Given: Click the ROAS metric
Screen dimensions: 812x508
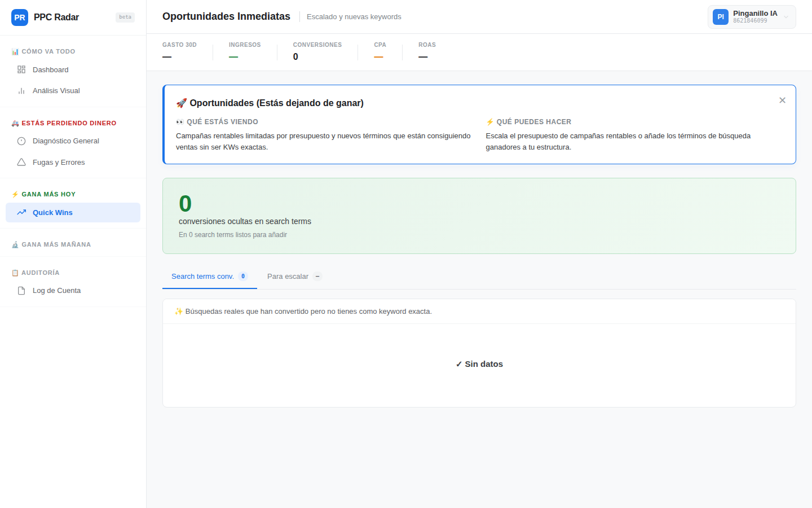Looking at the screenshot, I should click(x=427, y=51).
